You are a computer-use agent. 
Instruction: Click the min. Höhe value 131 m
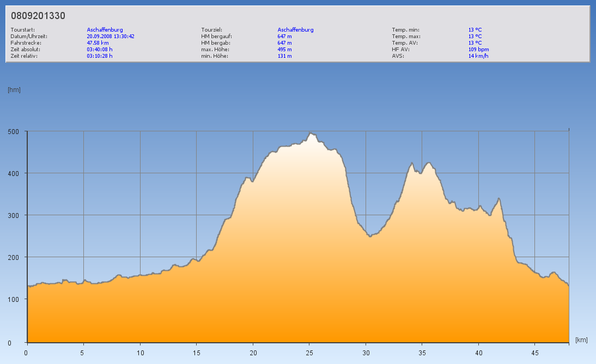[284, 56]
